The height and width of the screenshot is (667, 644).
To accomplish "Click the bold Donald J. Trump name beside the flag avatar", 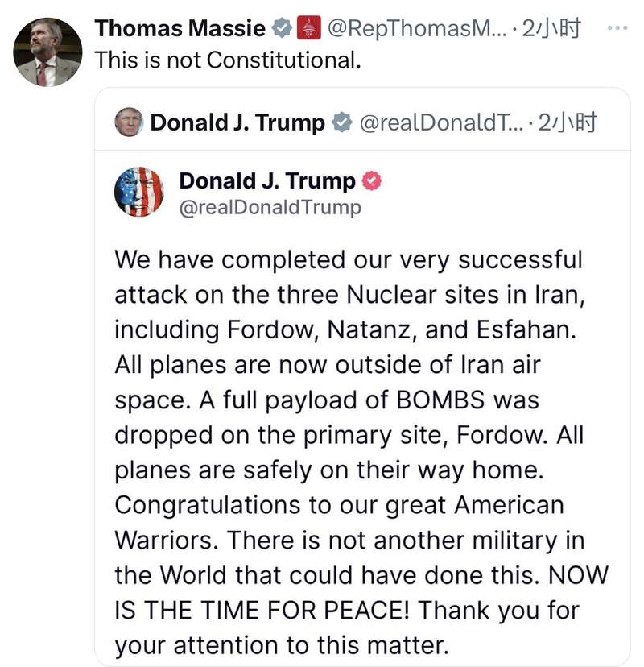I will click(x=266, y=181).
